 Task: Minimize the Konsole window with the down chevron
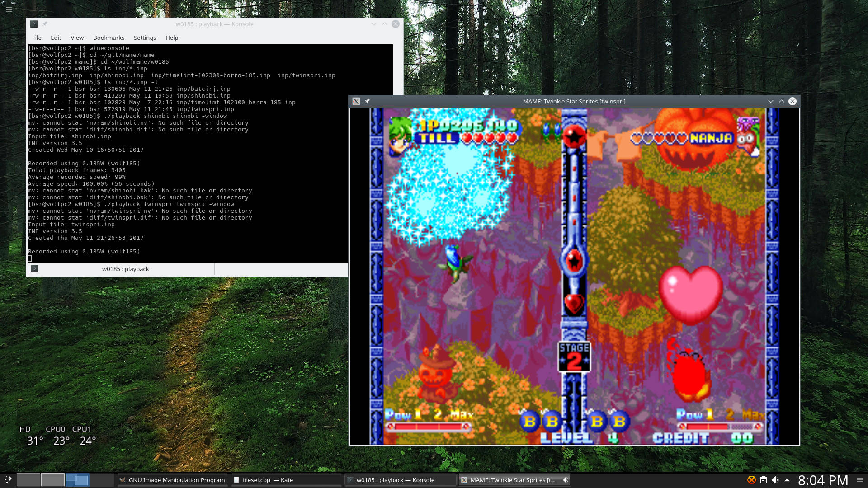coord(373,24)
